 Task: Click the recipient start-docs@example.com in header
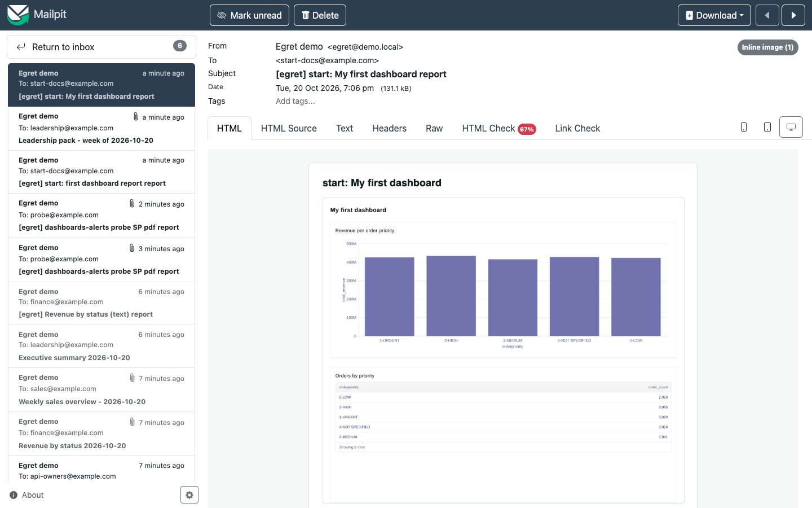tap(327, 60)
